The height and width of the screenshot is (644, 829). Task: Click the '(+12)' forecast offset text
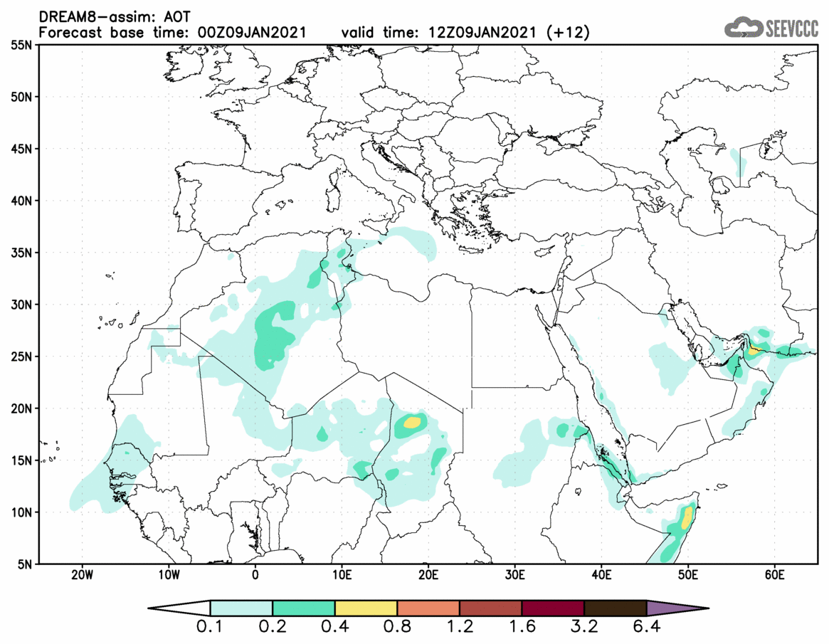tap(568, 32)
